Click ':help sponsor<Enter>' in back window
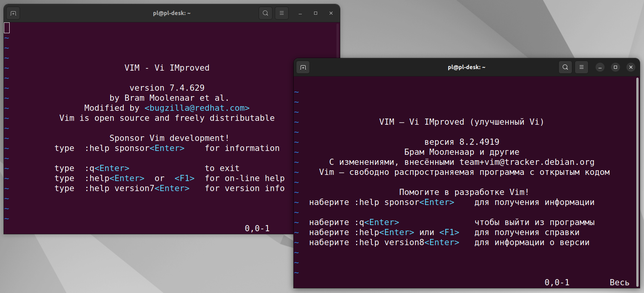This screenshot has width=644, height=293. pos(135,148)
